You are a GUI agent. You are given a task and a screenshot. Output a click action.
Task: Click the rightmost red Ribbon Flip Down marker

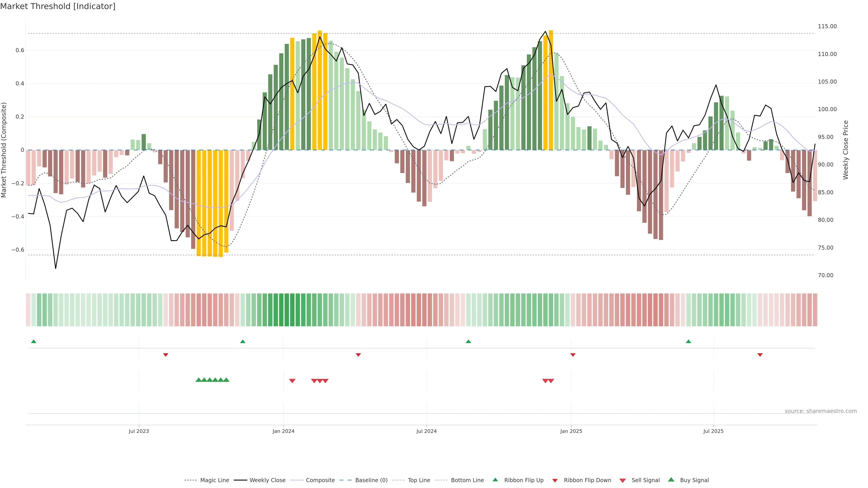tap(760, 355)
